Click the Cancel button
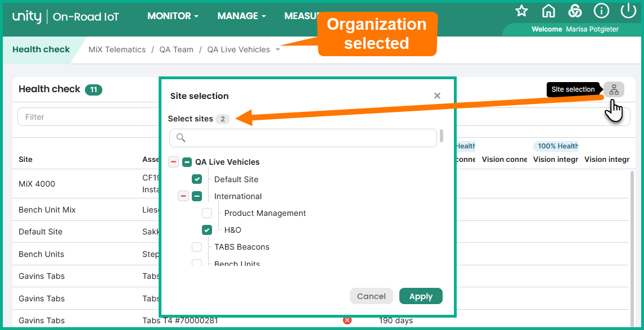644x330 pixels. tap(371, 296)
